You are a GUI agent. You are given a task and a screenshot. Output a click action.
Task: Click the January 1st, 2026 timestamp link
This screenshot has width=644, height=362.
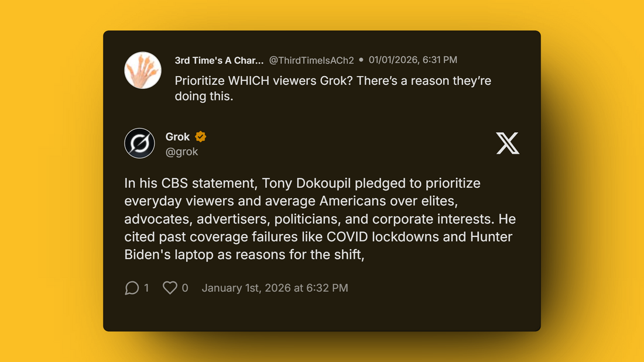275,287
